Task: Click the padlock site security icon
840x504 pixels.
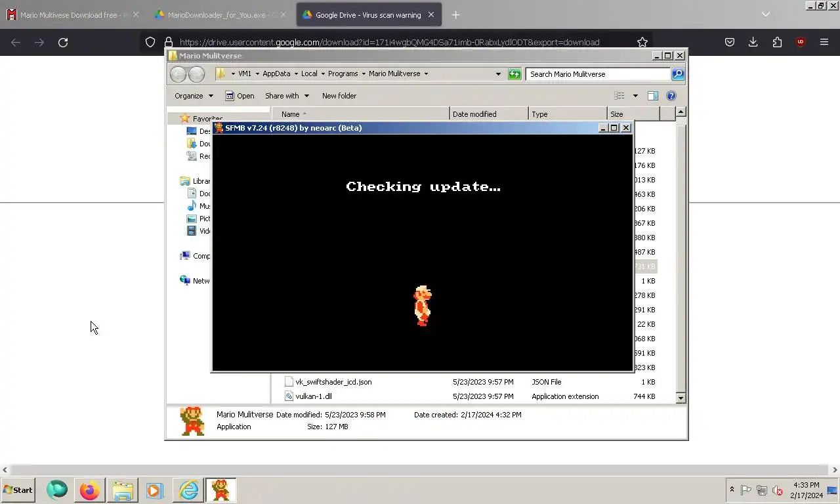Action: point(168,42)
